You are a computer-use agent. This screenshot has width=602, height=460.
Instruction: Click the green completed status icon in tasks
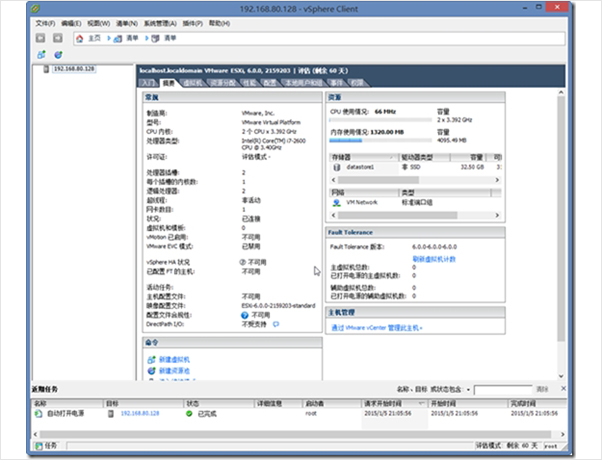pyautogui.click(x=189, y=414)
